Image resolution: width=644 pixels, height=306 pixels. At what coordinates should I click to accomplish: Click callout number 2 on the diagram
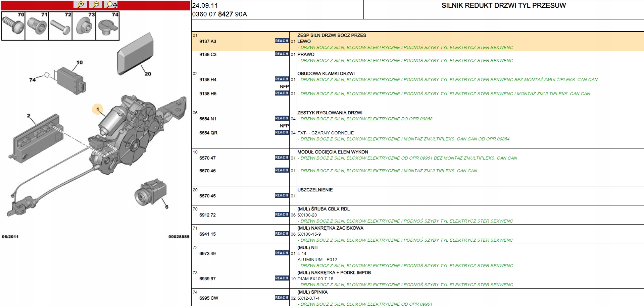click(29, 116)
